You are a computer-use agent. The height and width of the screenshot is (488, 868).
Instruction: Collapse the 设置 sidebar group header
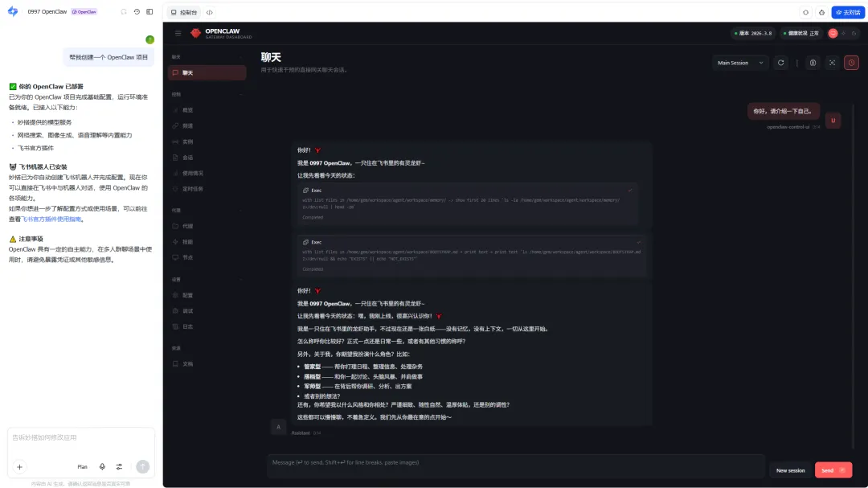(x=207, y=280)
